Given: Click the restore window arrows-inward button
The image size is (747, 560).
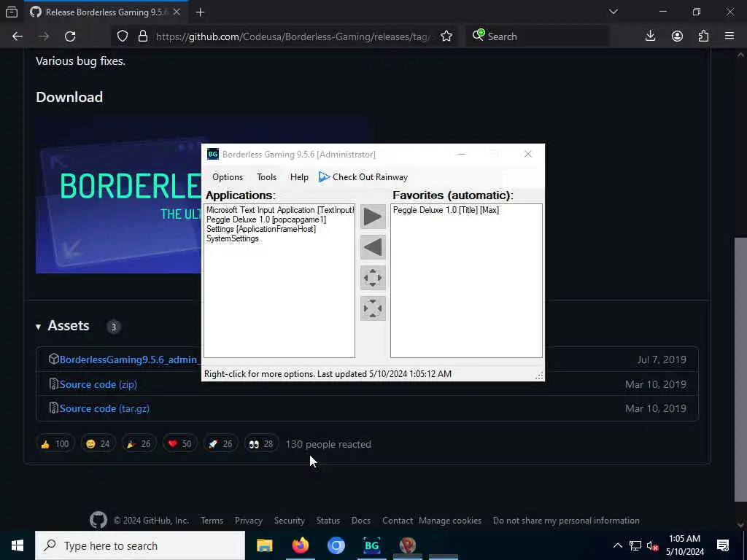Looking at the screenshot, I should click(373, 308).
